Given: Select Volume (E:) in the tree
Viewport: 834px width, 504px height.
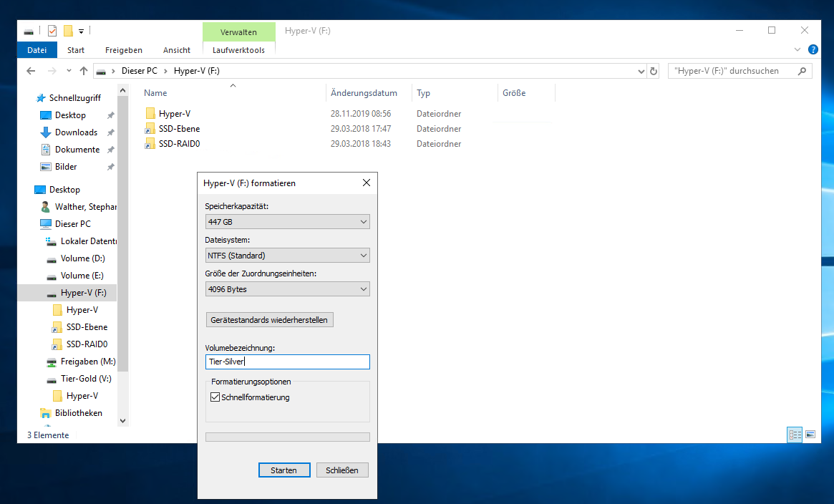Looking at the screenshot, I should point(82,276).
